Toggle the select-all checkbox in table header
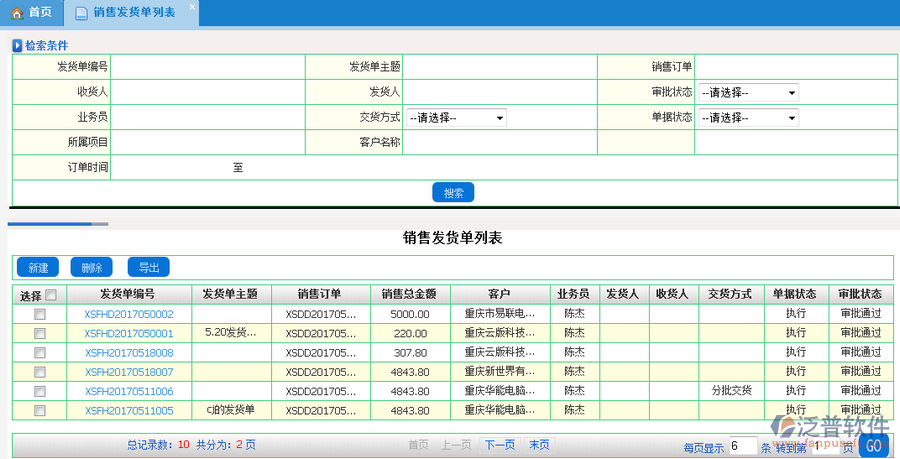Screen dimensions: 900x459 [51, 295]
